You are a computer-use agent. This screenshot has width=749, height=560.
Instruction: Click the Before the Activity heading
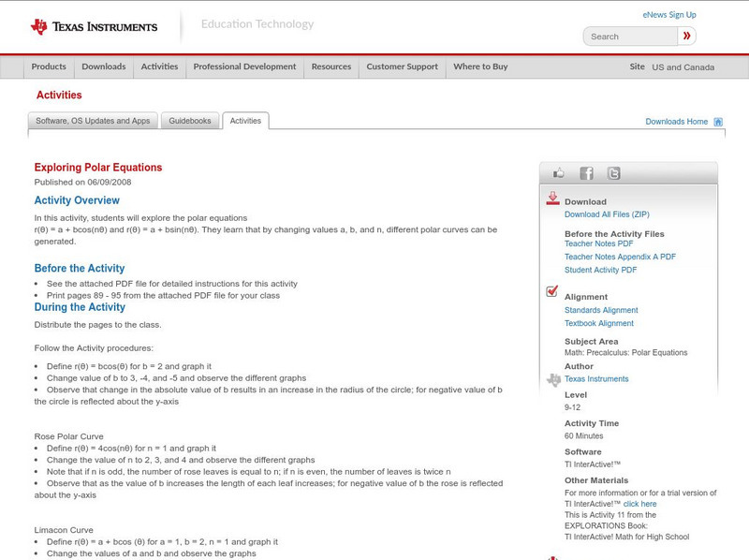[x=80, y=268]
